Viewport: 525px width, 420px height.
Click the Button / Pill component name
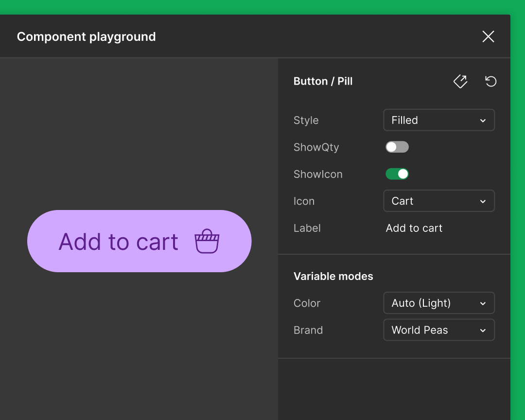pyautogui.click(x=323, y=81)
